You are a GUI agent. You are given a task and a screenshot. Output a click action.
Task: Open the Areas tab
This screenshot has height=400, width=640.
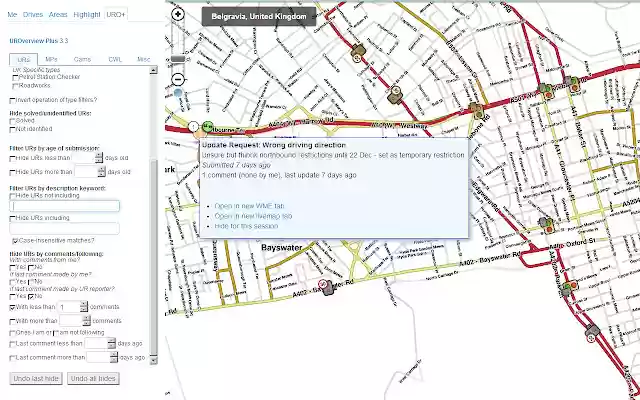coord(58,14)
